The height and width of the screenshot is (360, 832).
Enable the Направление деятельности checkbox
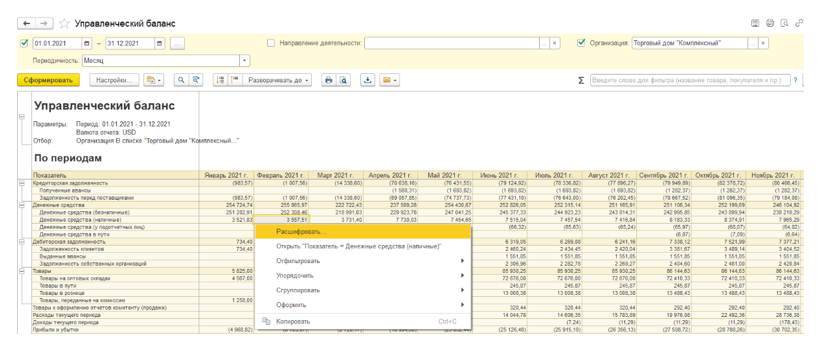pos(271,44)
